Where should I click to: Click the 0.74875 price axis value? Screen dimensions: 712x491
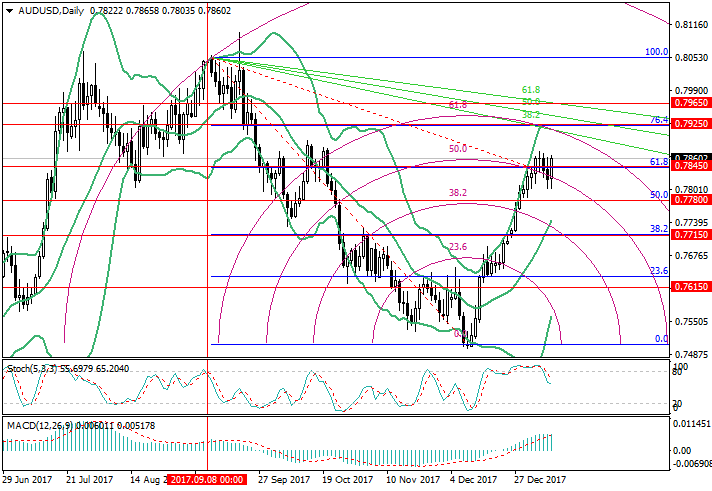692,354
